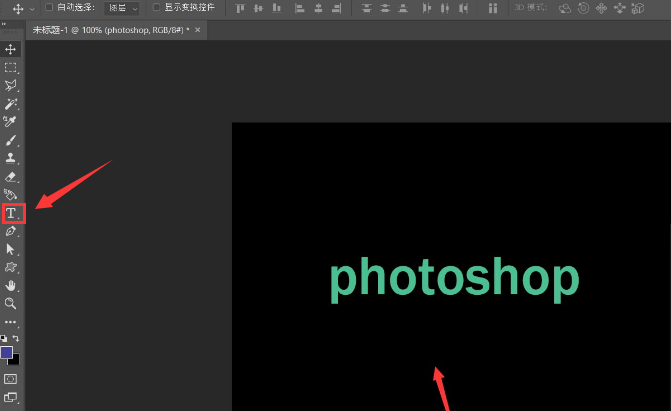The width and height of the screenshot is (671, 411).
Task: Close the 未标题-1 document tab
Action: [197, 30]
